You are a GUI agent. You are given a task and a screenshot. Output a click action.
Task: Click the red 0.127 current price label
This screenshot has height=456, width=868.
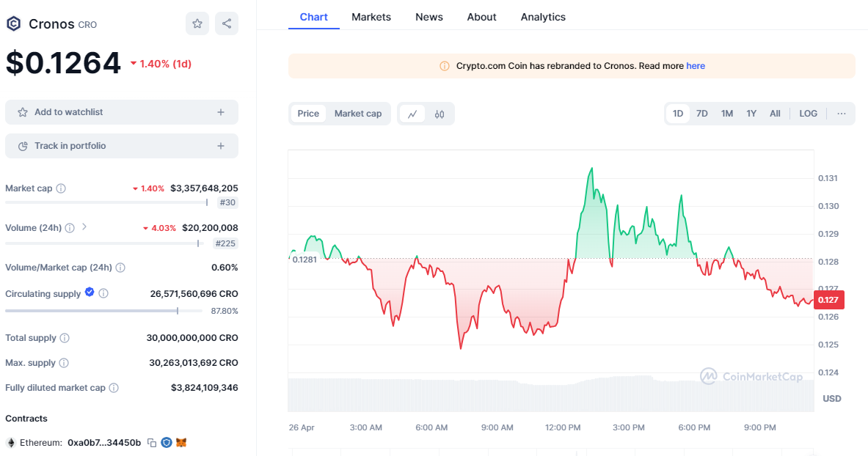pos(828,300)
